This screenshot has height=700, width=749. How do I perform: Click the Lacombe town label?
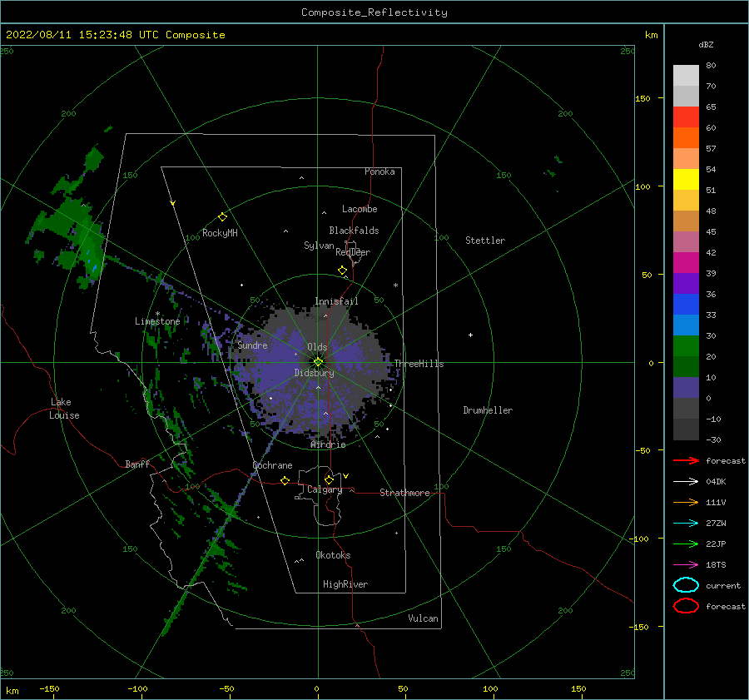click(x=360, y=209)
